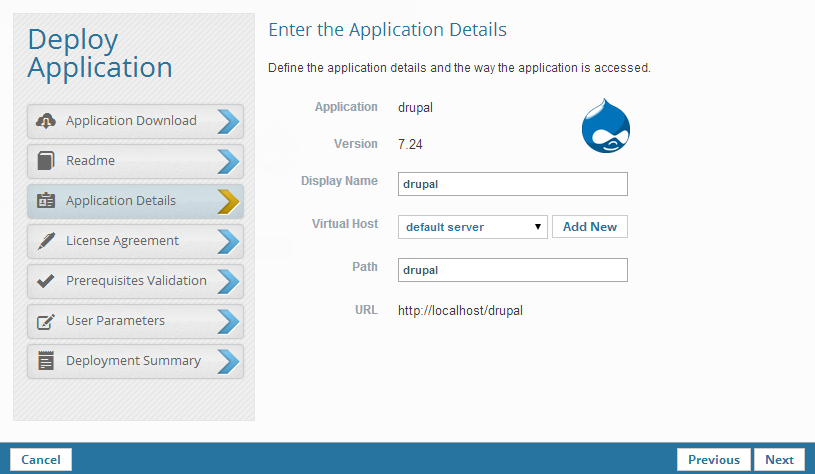Click the blue arrow beside Application Download

[228, 121]
